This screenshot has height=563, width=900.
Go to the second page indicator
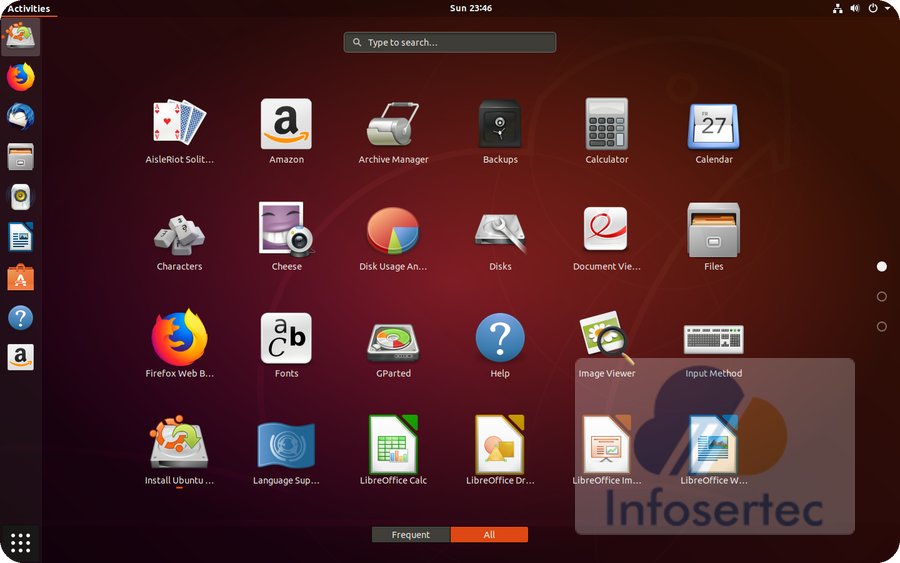881,297
